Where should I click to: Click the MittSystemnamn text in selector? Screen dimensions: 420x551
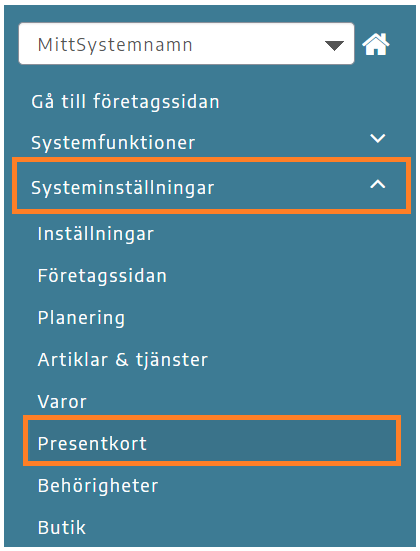point(115,45)
